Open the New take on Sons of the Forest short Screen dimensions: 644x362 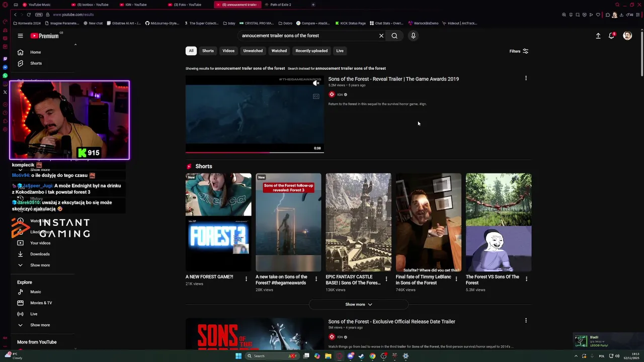coord(288,222)
